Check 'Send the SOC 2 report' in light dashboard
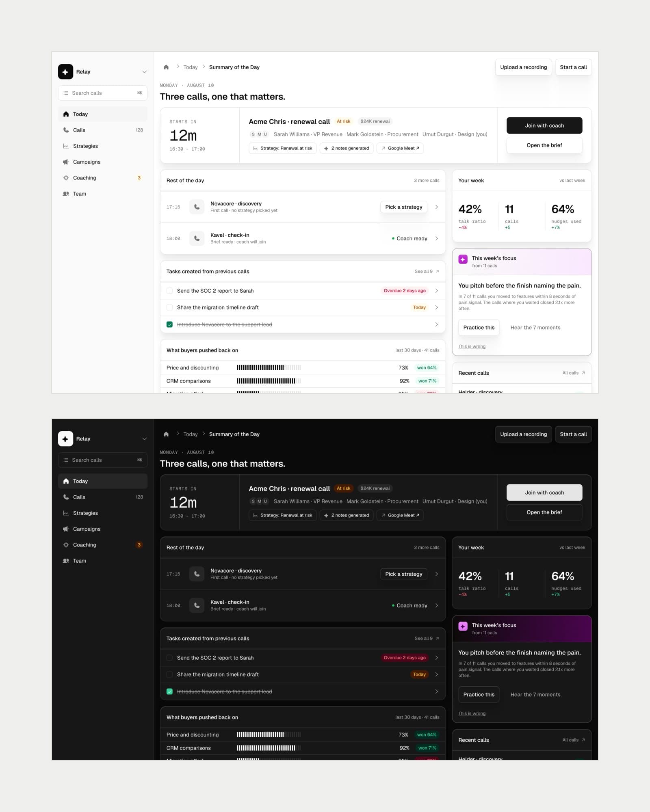The height and width of the screenshot is (812, 650). 169,291
